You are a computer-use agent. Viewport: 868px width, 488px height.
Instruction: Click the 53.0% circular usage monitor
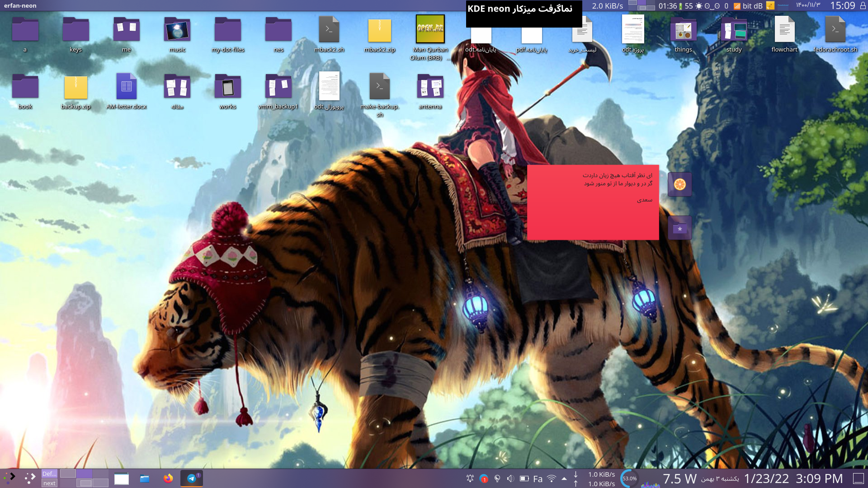(x=629, y=479)
